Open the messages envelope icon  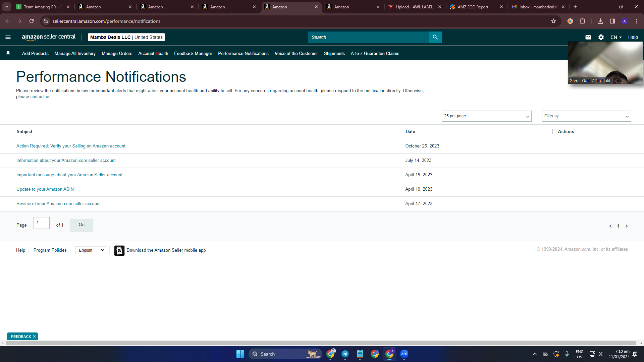588,37
